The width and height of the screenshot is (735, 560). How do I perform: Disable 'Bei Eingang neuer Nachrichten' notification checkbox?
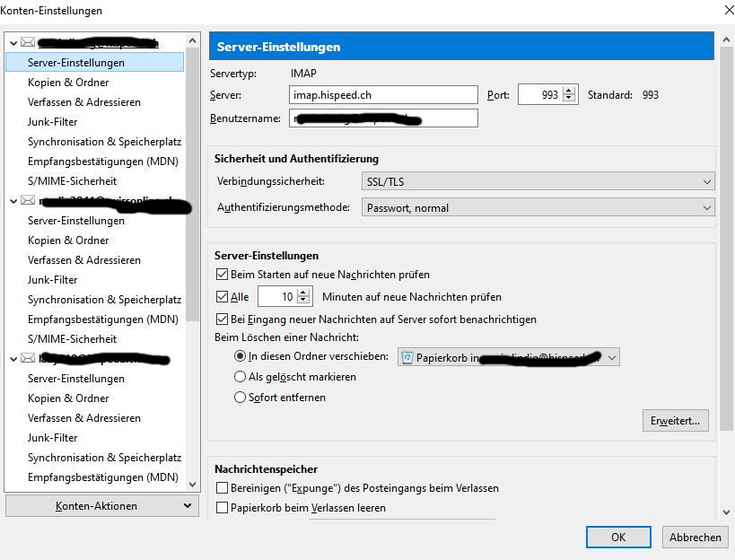coord(223,319)
